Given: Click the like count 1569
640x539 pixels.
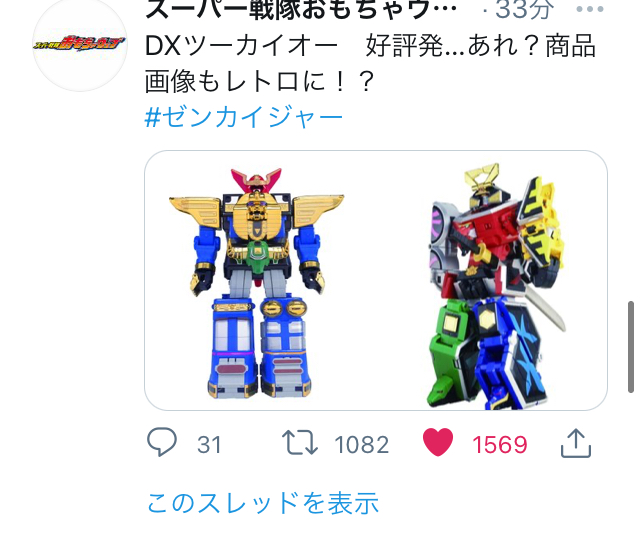Looking at the screenshot, I should click(x=500, y=444).
